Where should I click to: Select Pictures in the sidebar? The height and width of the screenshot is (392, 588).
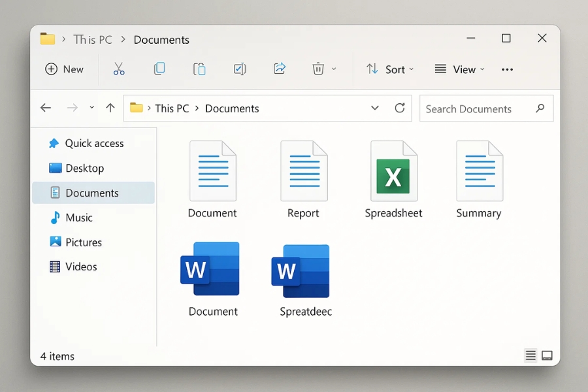click(83, 242)
